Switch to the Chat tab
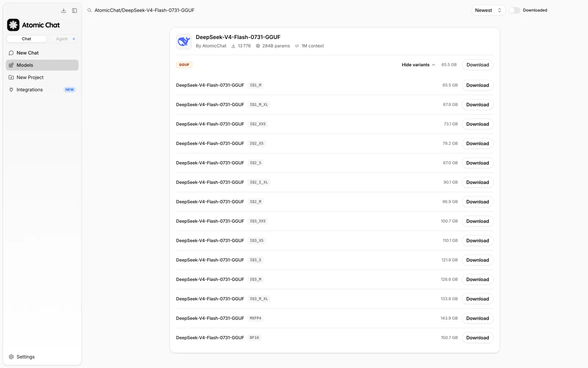588x368 pixels. click(x=26, y=39)
